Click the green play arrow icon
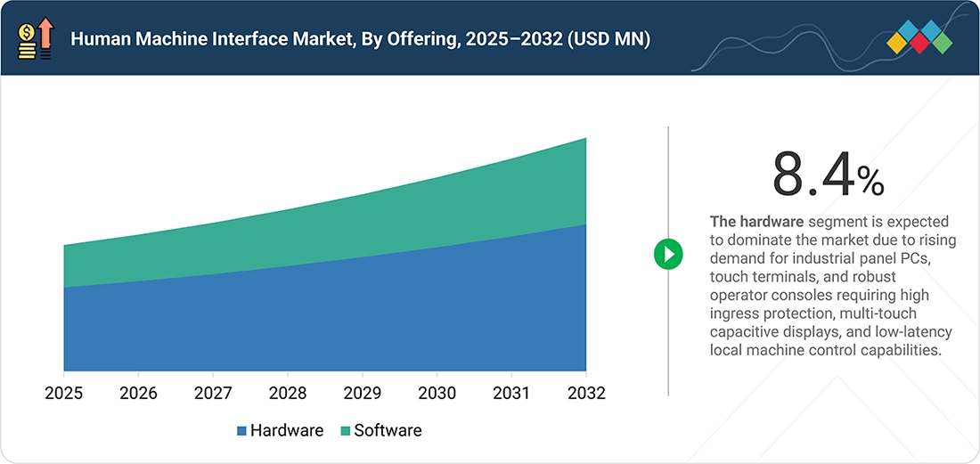 coord(669,254)
